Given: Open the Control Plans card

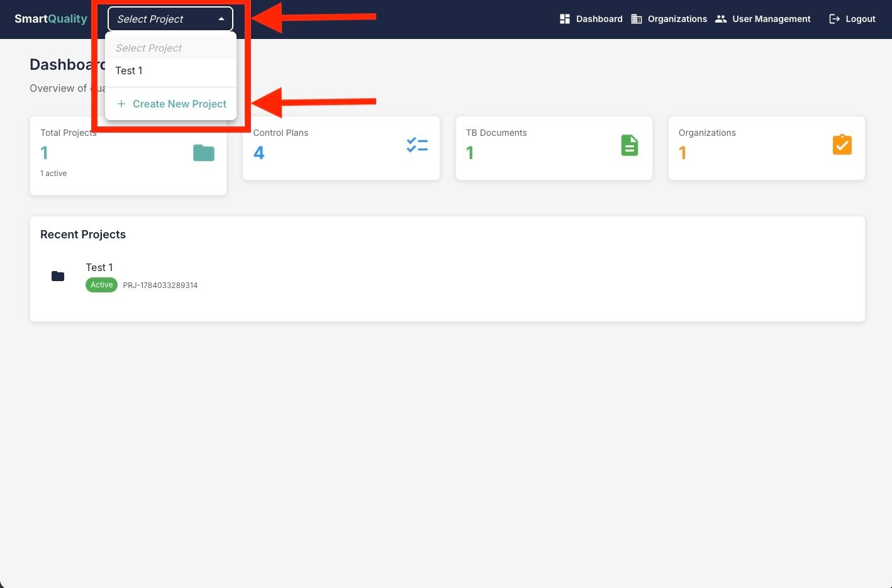Looking at the screenshot, I should point(341,148).
